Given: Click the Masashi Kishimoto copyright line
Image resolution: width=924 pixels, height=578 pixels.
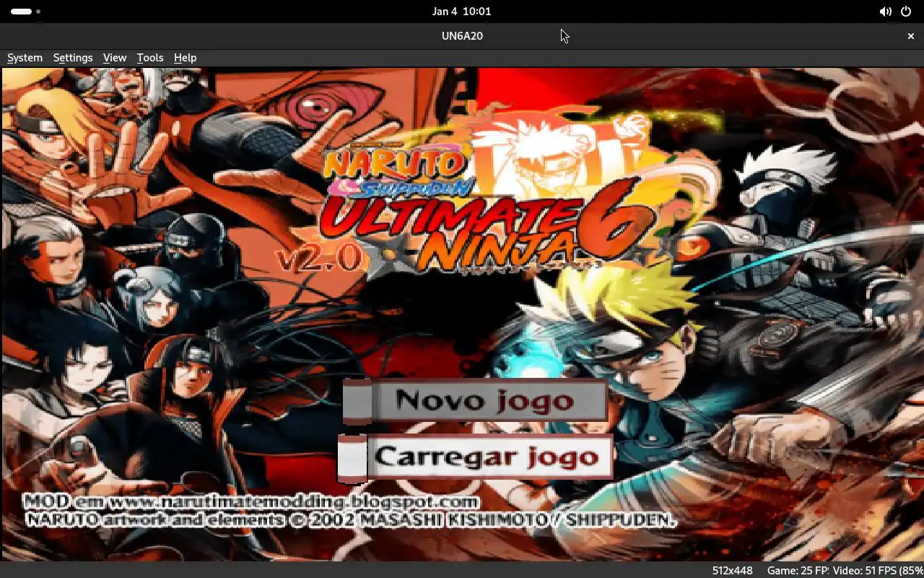Looking at the screenshot, I should coord(351,519).
